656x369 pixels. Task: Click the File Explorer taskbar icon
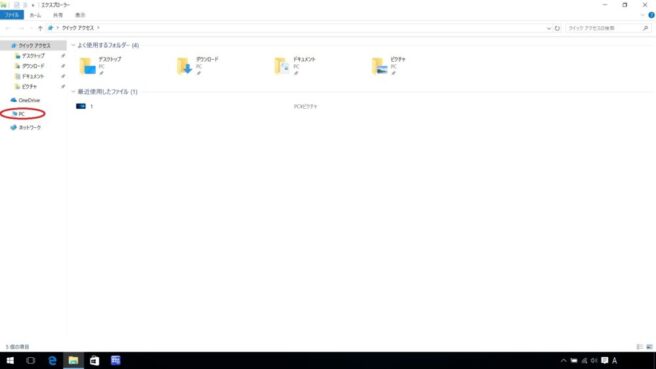[73, 361]
